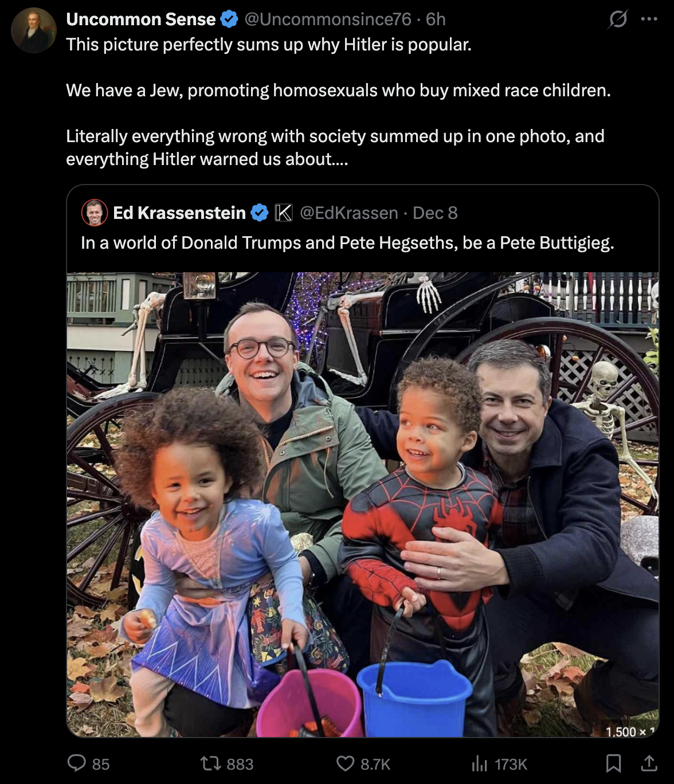Open the quoted post photo
Screen dimensions: 674x784
(x=363, y=504)
